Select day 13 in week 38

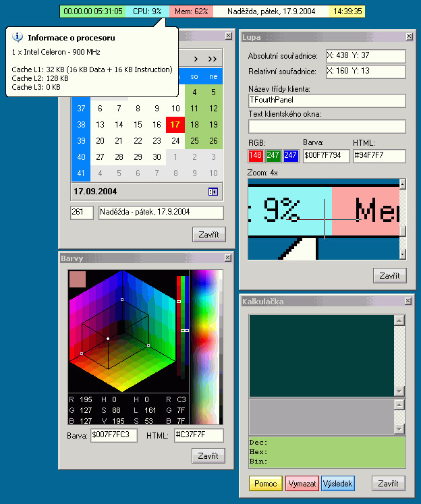[x=100, y=125]
